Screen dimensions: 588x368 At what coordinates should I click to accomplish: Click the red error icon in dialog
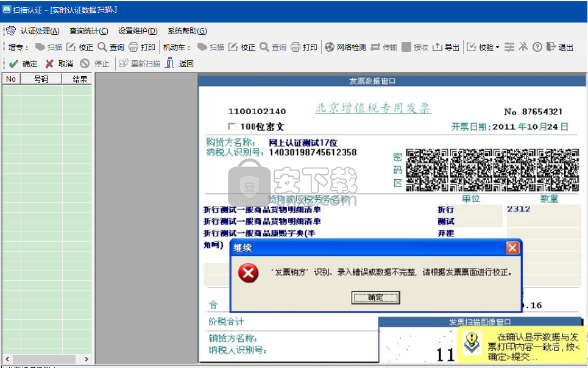[x=248, y=273]
